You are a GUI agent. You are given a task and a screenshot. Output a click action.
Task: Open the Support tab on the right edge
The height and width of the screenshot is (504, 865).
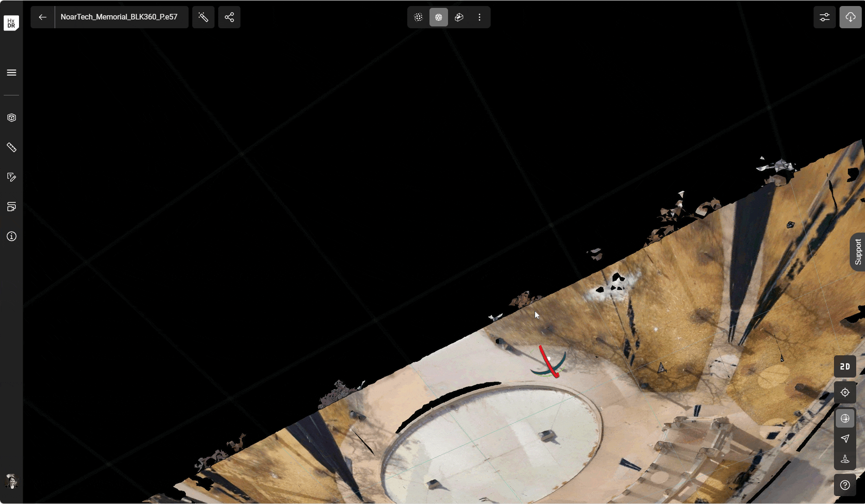859,252
